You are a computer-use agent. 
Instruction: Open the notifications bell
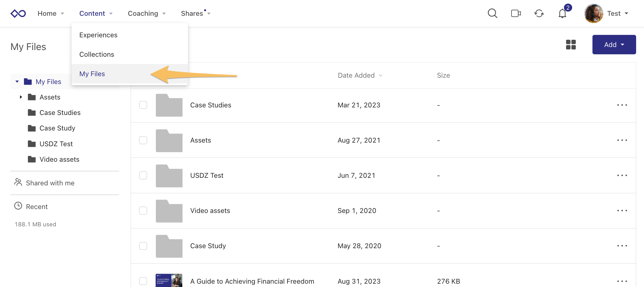click(x=562, y=14)
